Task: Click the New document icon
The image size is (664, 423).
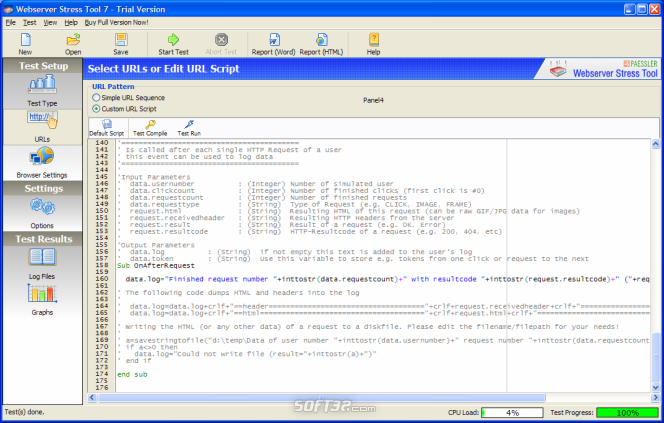Action: [25, 40]
